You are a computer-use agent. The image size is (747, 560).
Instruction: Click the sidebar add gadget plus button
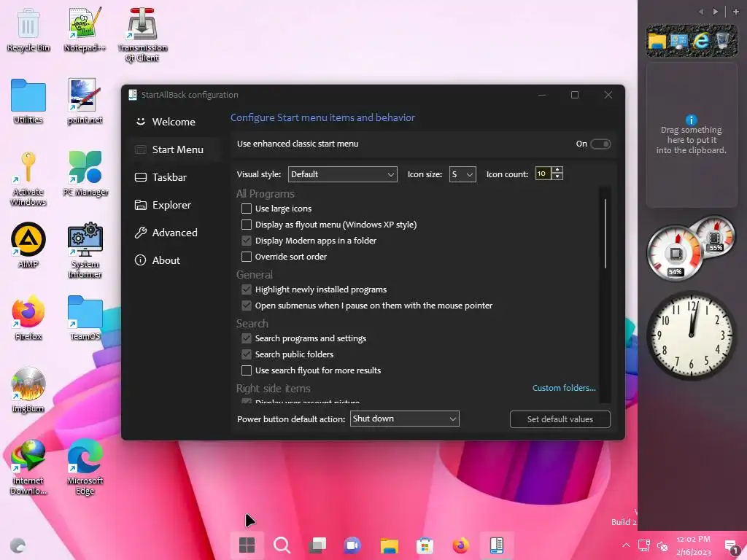coord(735,12)
